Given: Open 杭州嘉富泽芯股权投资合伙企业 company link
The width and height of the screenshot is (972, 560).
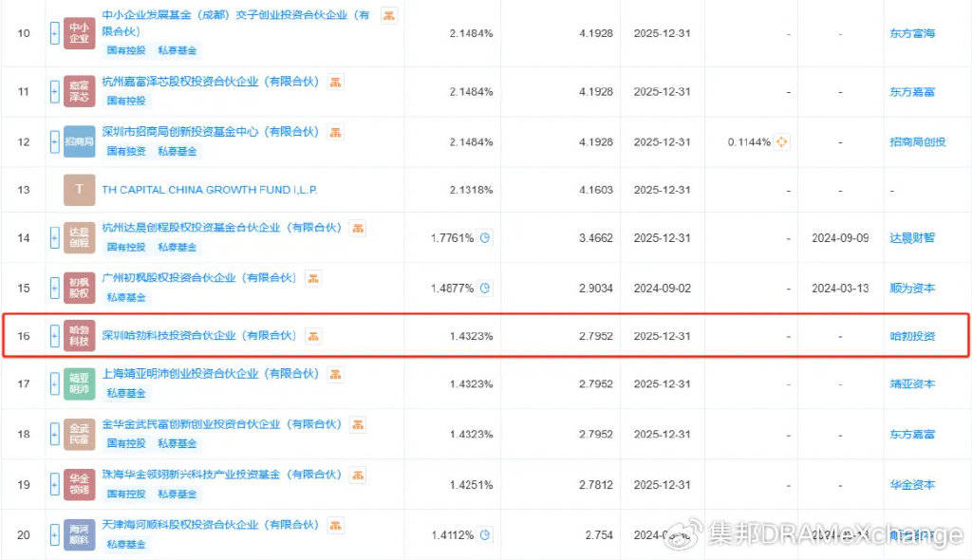Looking at the screenshot, I should pyautogui.click(x=210, y=82).
